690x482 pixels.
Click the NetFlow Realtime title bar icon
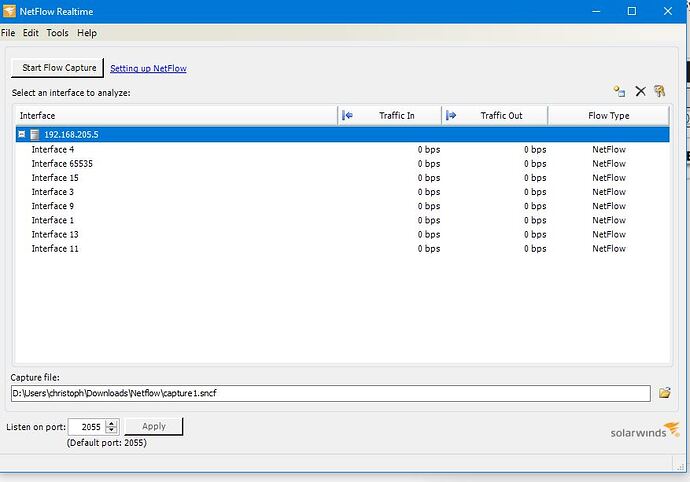pyautogui.click(x=9, y=11)
